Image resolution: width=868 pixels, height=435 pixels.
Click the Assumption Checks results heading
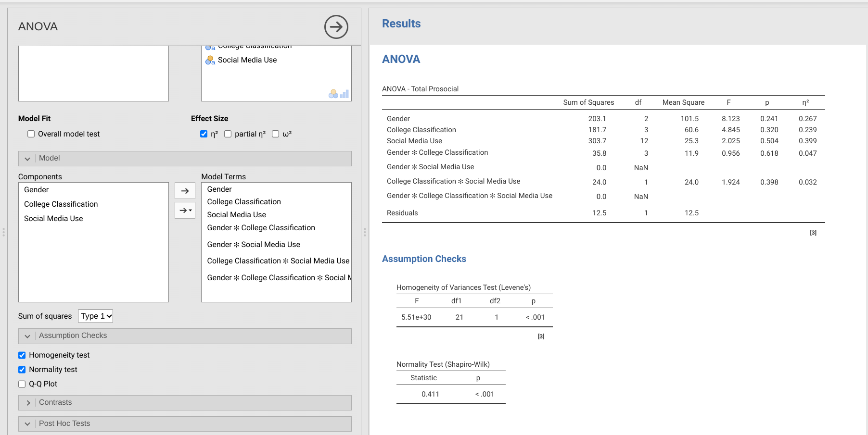tap(424, 259)
